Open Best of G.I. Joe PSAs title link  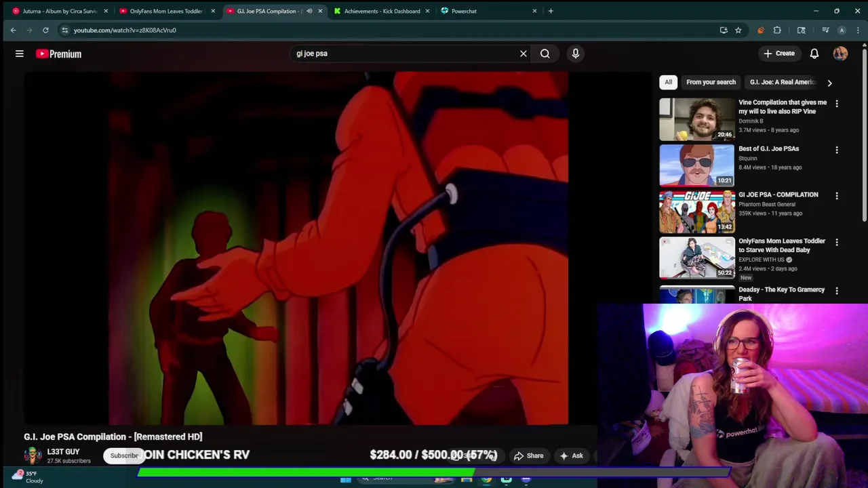point(768,148)
